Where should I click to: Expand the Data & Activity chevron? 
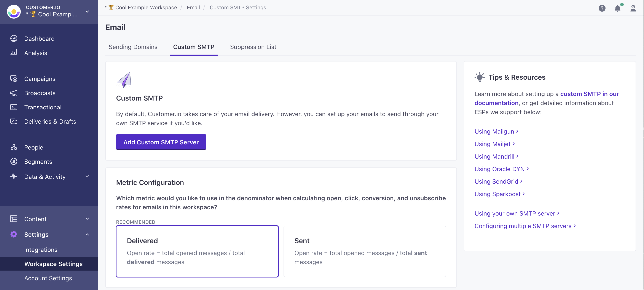87,177
